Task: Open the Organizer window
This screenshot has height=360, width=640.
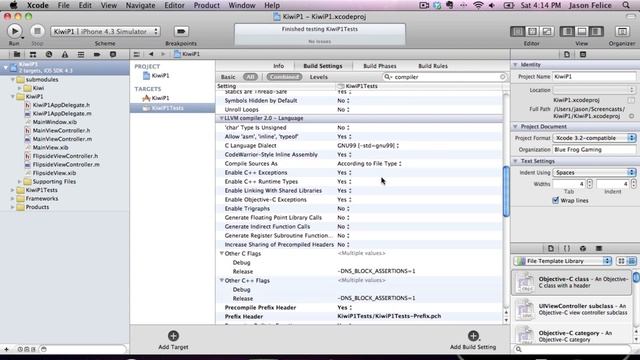Action: [x=622, y=31]
